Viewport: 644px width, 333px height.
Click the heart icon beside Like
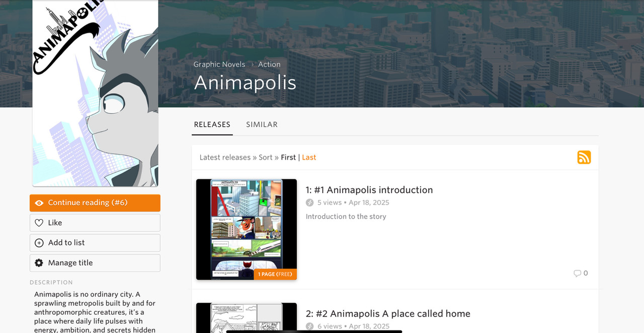[39, 223]
